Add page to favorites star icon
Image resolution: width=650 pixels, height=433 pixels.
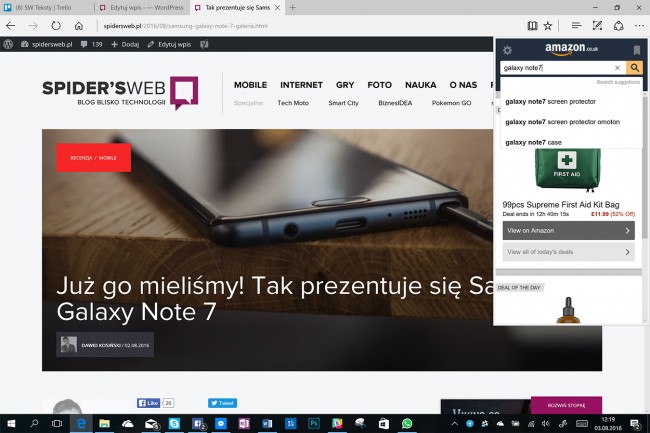coord(548,26)
